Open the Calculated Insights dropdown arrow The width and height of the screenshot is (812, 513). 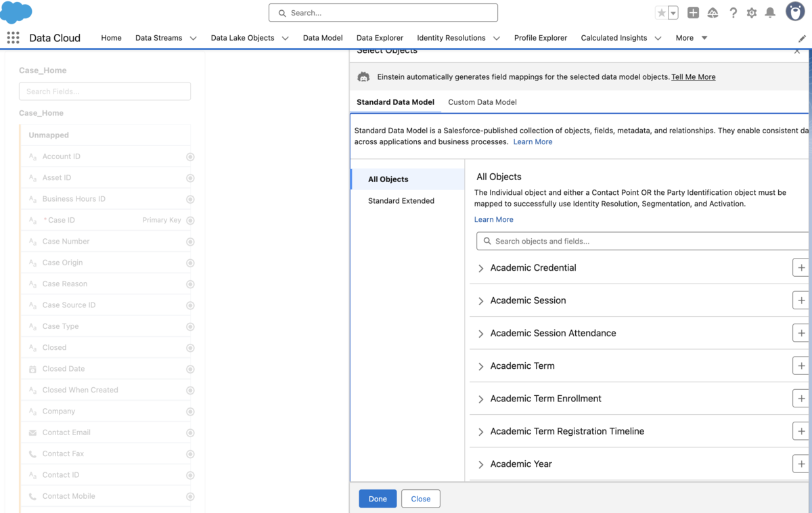[658, 39]
